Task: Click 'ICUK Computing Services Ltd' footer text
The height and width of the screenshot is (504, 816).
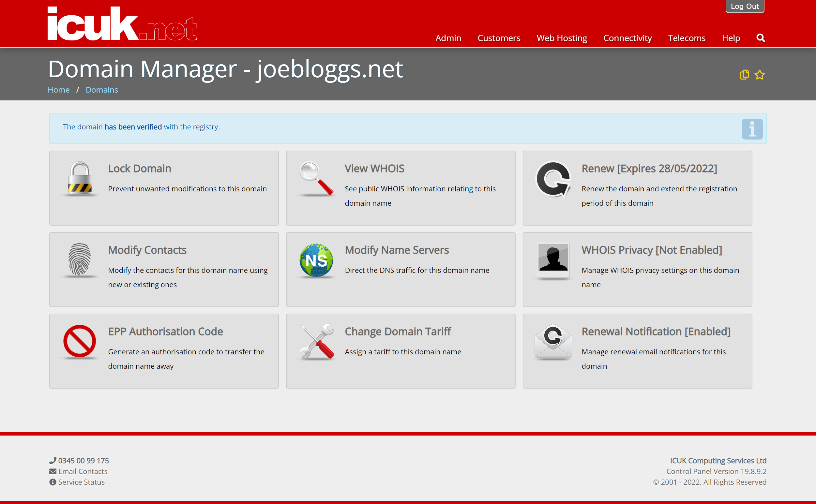Action: [718, 461]
